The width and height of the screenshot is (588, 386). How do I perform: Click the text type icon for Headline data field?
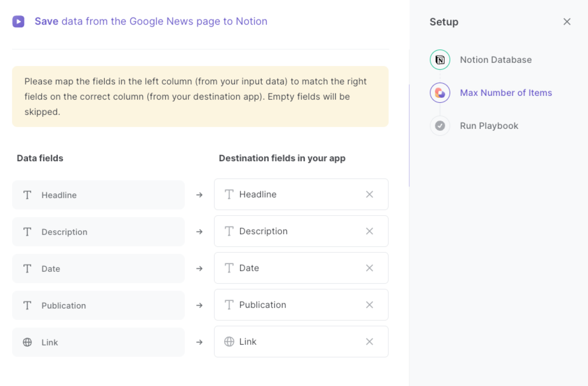[x=27, y=195]
